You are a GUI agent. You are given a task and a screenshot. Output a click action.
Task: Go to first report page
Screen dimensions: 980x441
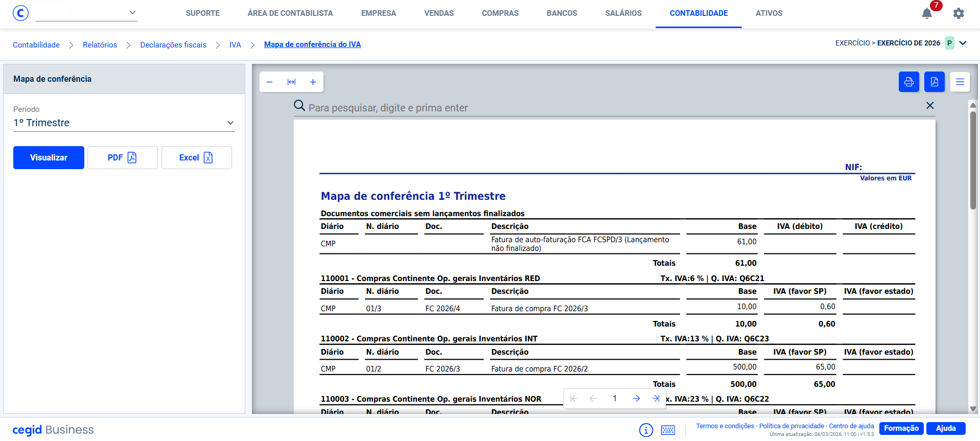[574, 399]
